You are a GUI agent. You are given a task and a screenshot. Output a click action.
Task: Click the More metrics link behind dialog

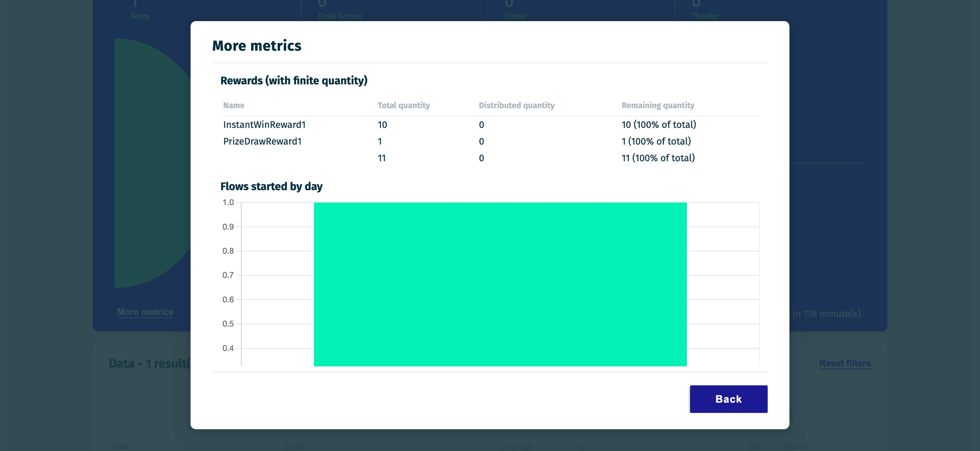[145, 312]
